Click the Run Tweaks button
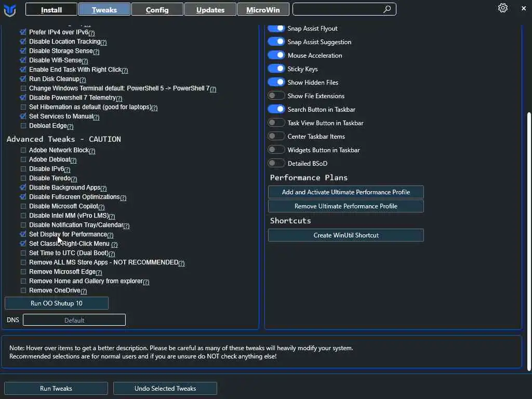This screenshot has height=399, width=532. pos(56,388)
